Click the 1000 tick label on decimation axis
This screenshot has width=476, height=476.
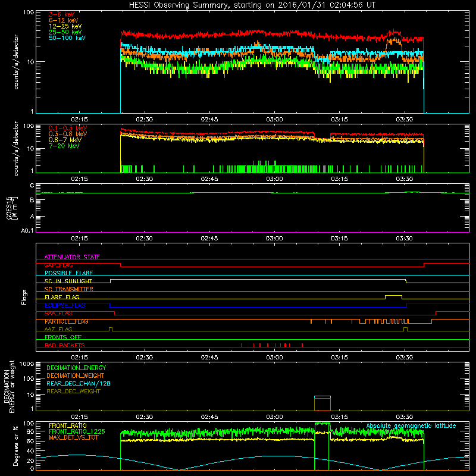coord(27,364)
